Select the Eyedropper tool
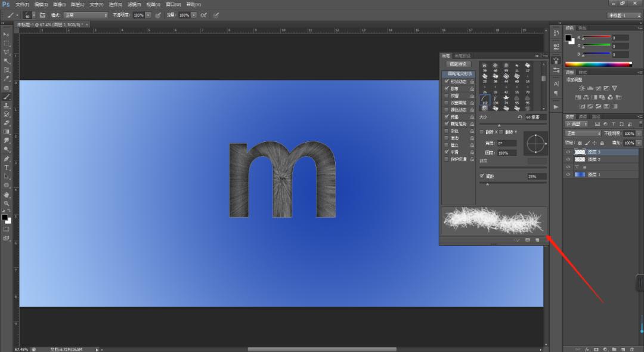644x352 pixels. point(6,78)
